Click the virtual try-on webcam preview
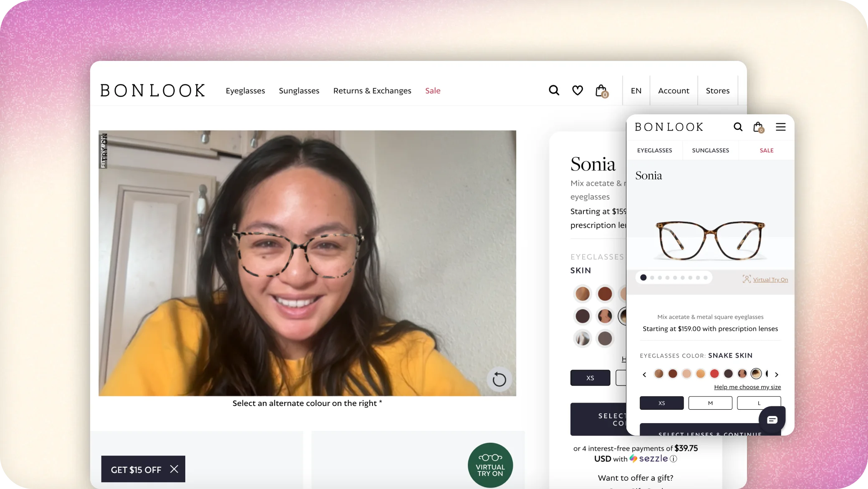 click(x=307, y=263)
